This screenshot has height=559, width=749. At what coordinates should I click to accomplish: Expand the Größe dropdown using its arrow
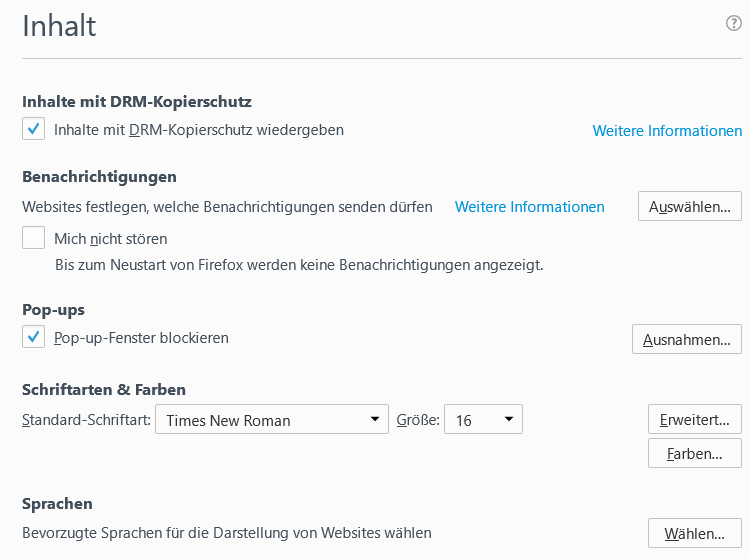(508, 419)
